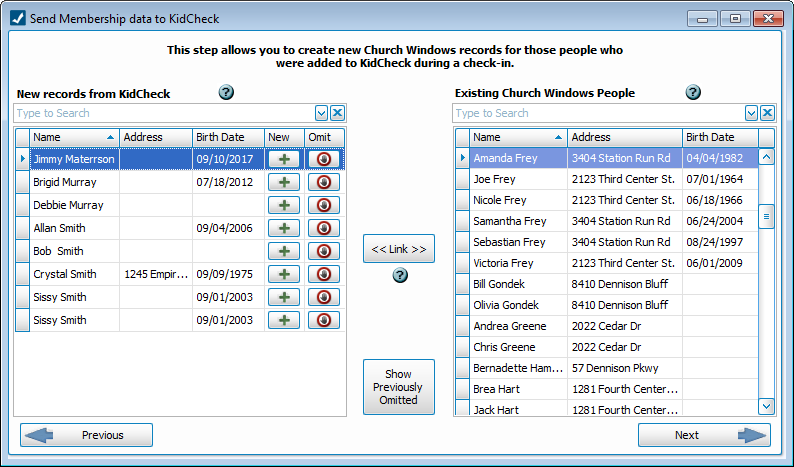Click the help icon below Link button
The height and width of the screenshot is (467, 794).
coord(400,275)
